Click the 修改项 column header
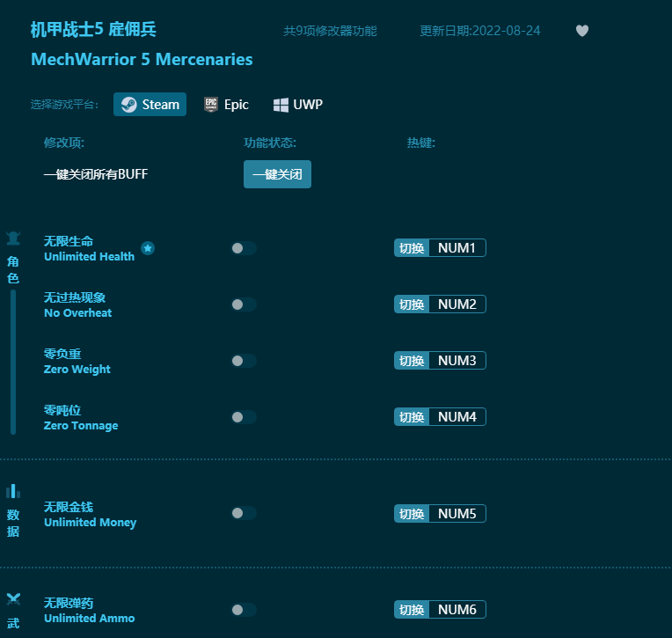 click(x=64, y=143)
